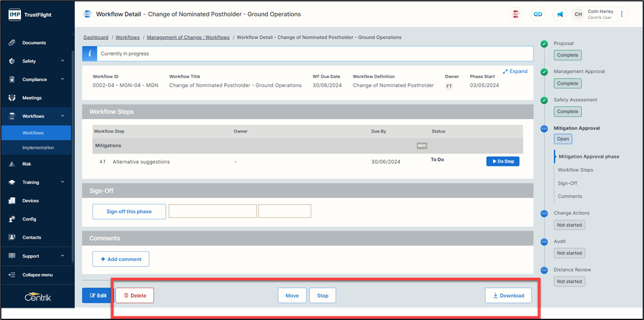Click the Documents paperclip icon in sidebar

click(12, 43)
